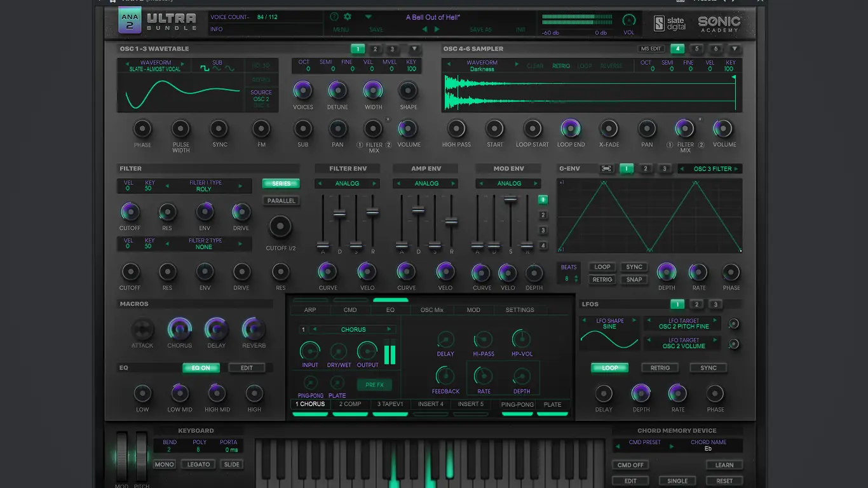Screen dimensions: 868x488
Task: Click LEARN in the Chord Memory Device
Action: (x=724, y=464)
